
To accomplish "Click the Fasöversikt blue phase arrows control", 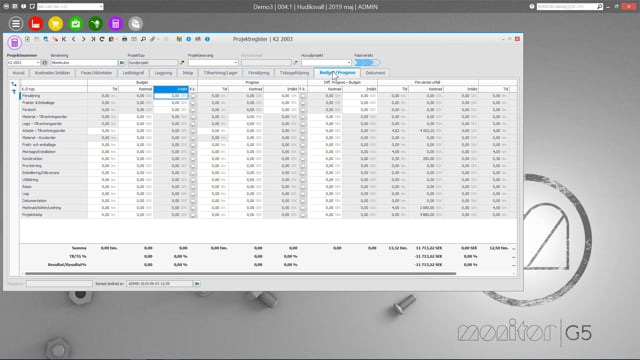I will [x=367, y=63].
